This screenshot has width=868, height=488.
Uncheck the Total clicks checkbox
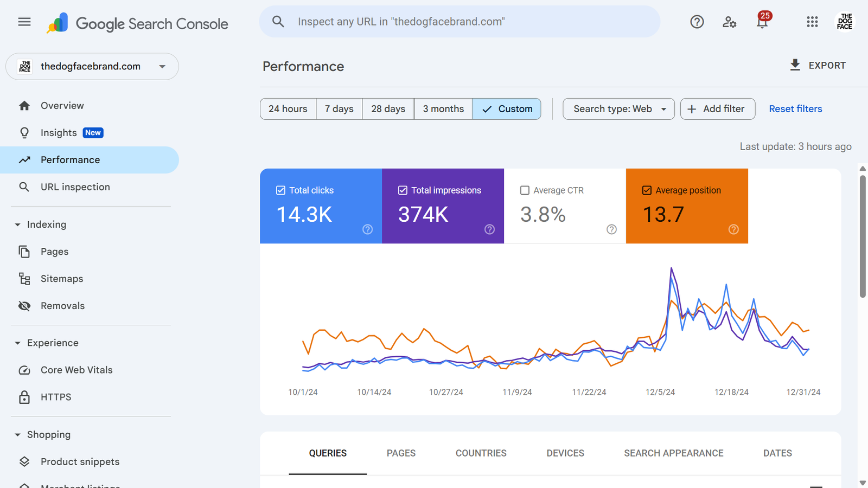[280, 190]
